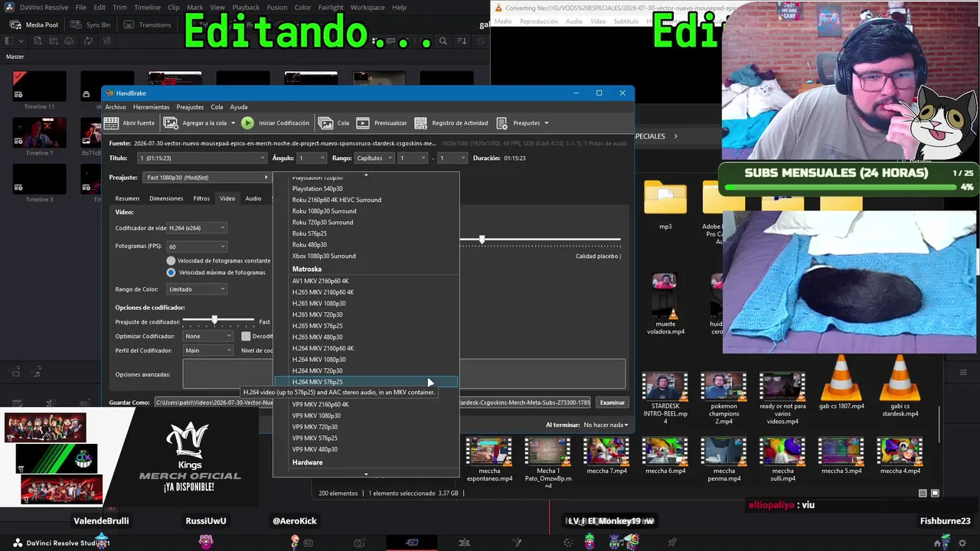Click the Abrir fuente clapperboard icon in HandBrake
The image size is (980, 551).
[111, 122]
